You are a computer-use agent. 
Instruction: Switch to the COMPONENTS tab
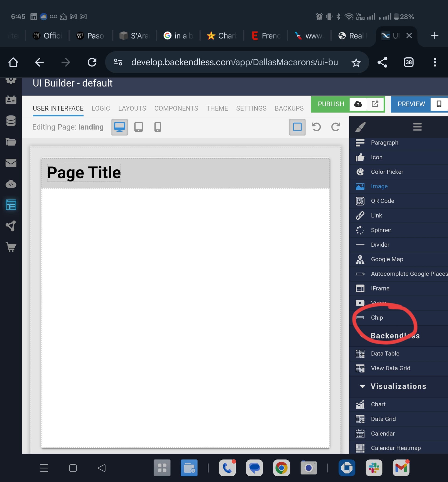coord(176,108)
